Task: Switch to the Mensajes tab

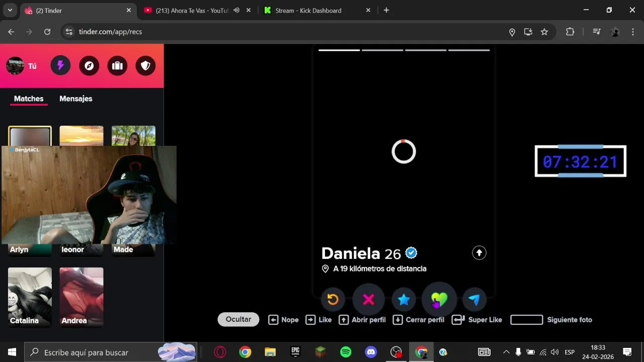Action: (76, 99)
